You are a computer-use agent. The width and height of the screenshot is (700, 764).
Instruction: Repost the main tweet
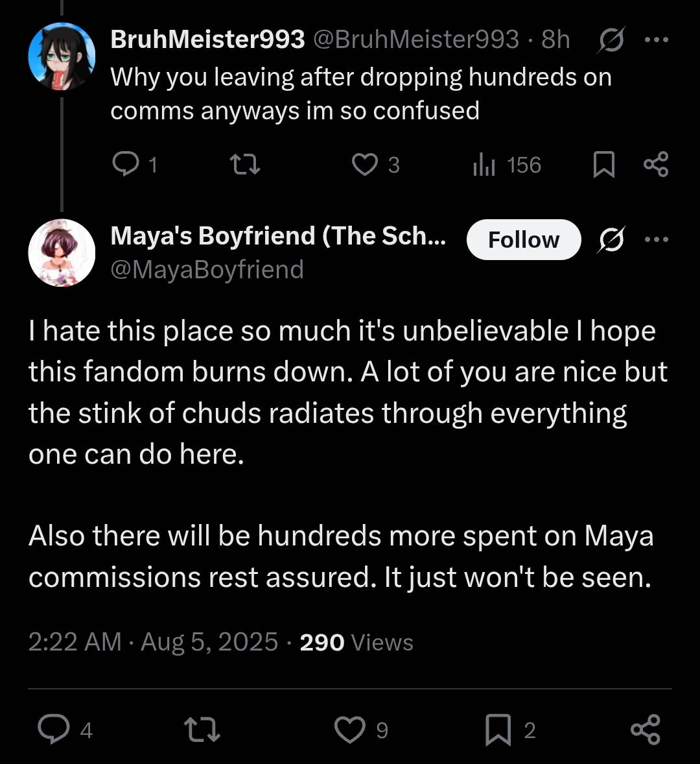coord(203,730)
